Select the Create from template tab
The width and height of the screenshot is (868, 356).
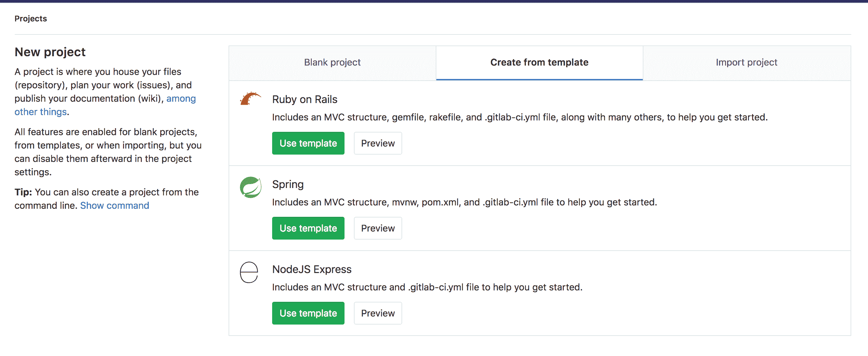[539, 63]
